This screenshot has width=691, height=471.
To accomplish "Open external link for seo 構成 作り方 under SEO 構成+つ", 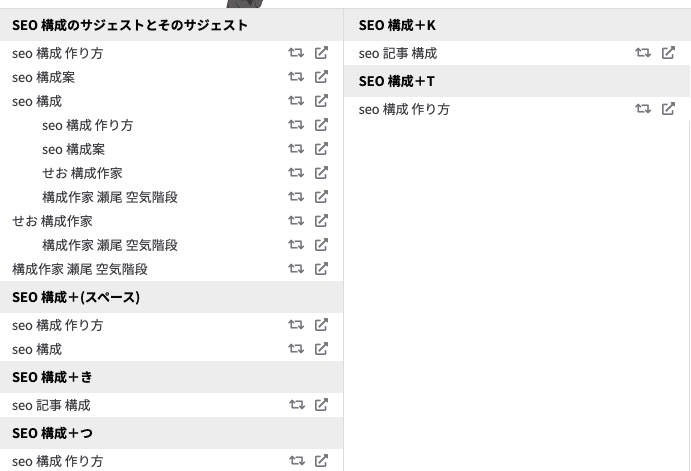I will click(x=321, y=461).
